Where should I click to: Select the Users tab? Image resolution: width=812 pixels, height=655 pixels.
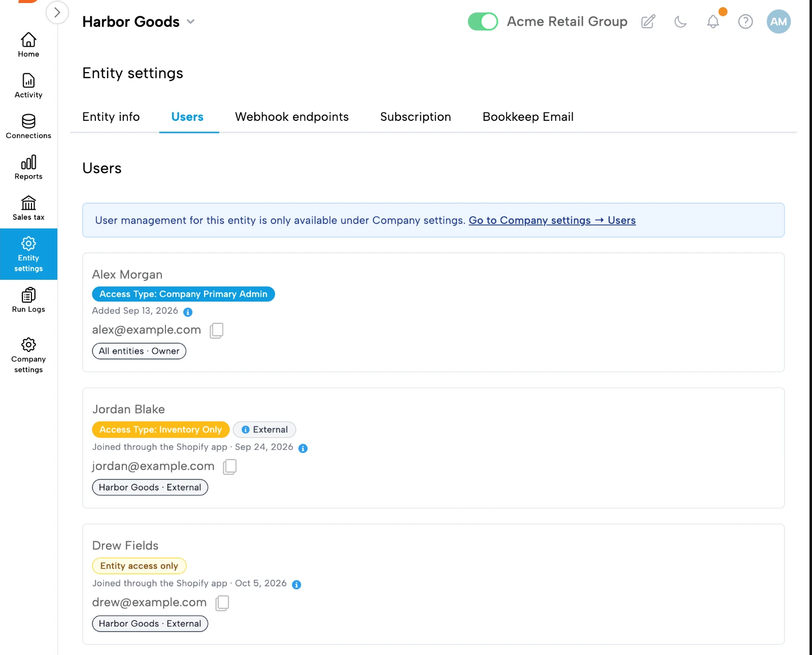coord(187,117)
